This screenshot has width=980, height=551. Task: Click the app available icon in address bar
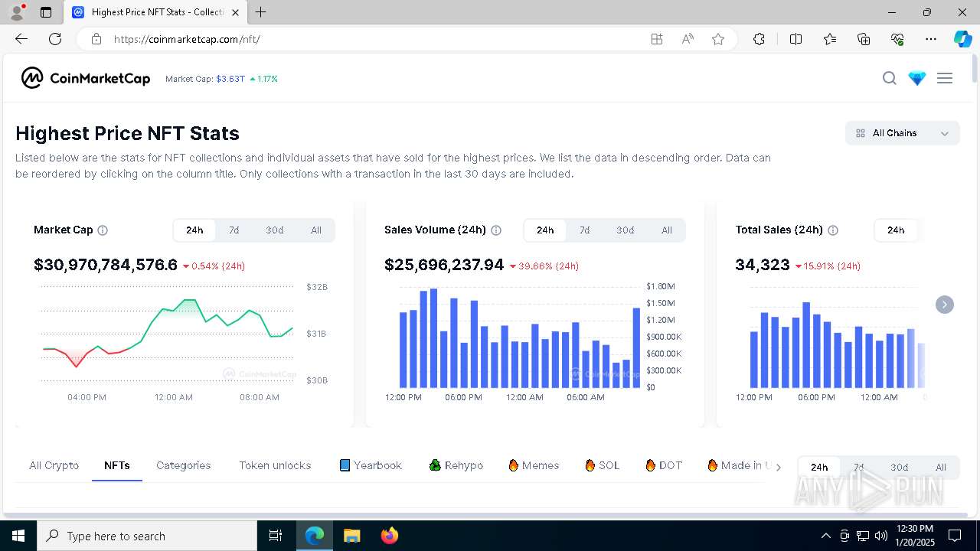[657, 39]
